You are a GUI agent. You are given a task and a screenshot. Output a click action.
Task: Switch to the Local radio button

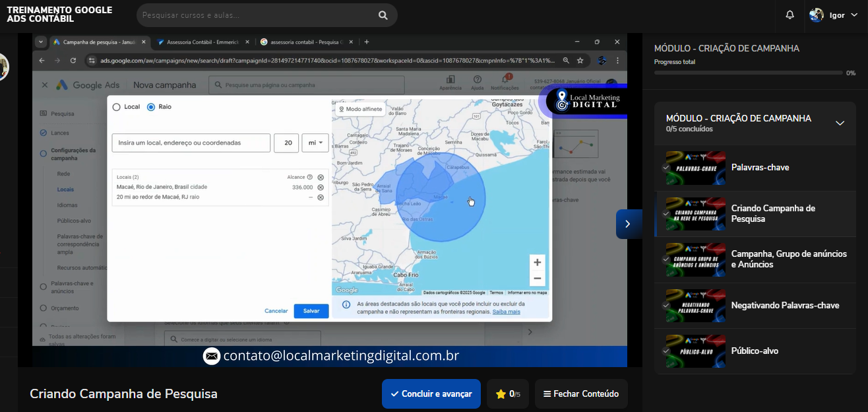tap(116, 106)
